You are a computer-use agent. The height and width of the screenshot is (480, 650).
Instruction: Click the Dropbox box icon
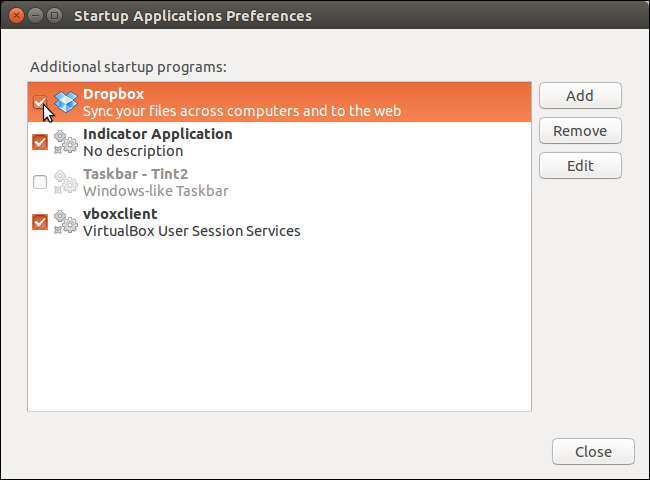[65, 102]
